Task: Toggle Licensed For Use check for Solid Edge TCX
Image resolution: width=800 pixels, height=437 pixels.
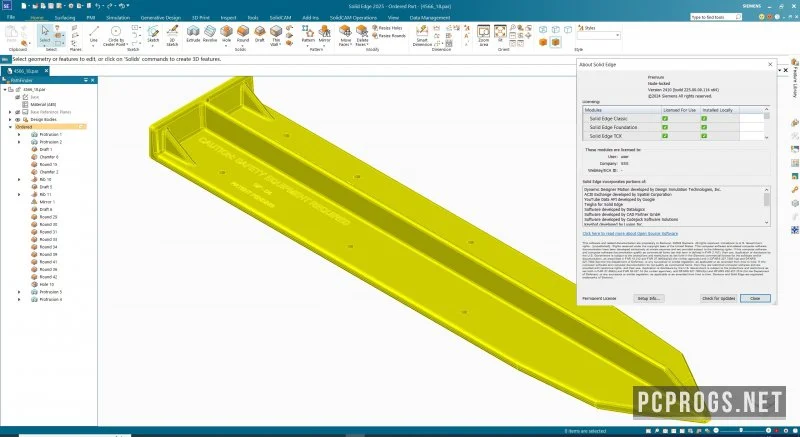Action: (x=665, y=136)
